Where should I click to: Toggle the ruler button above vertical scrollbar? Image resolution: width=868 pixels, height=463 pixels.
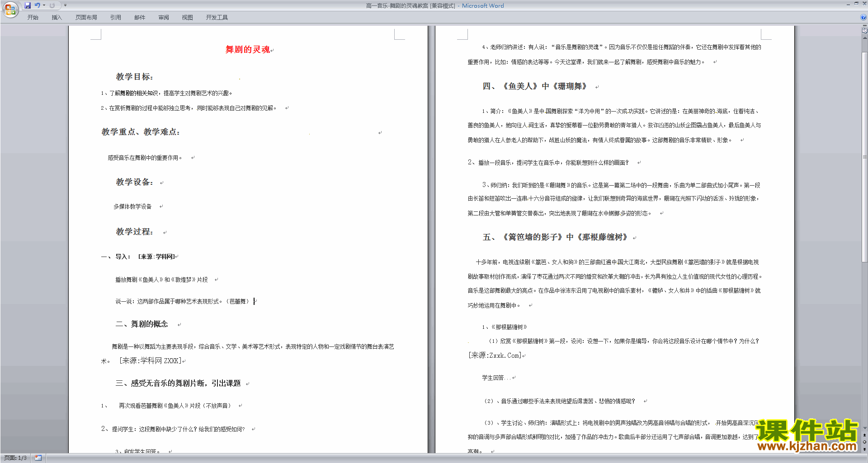point(864,31)
